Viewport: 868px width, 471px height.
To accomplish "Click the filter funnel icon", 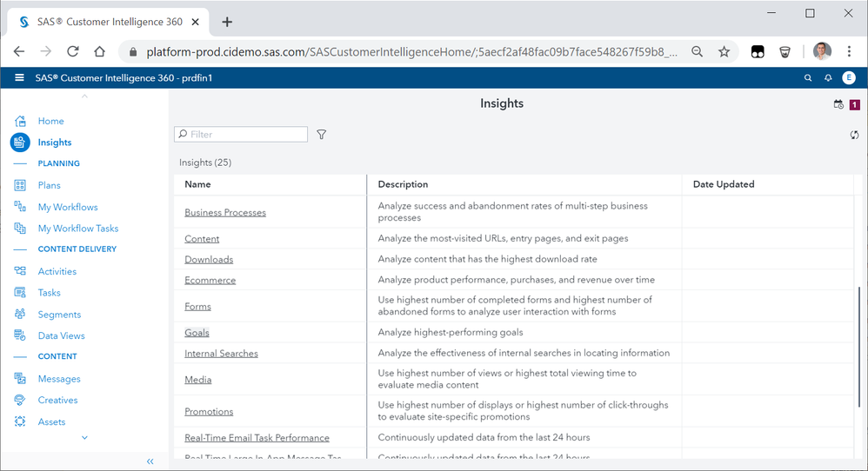I will [322, 135].
